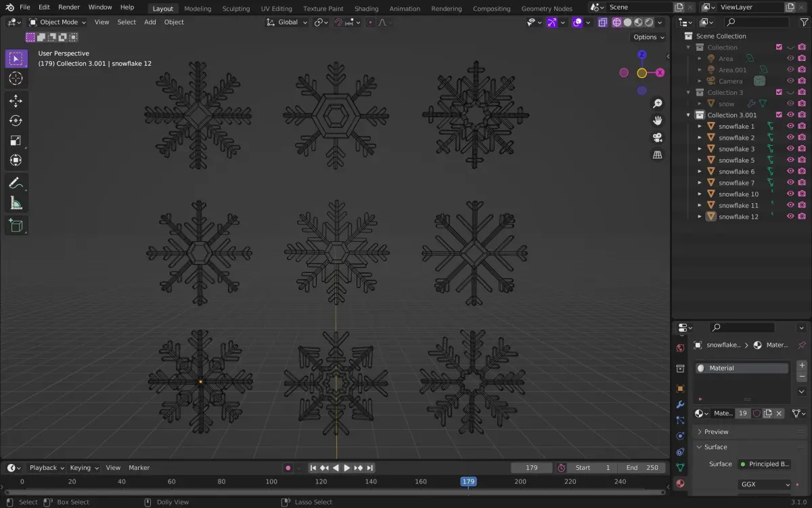Screen dimensions: 812x508
Task: Select the Transform tool
Action: coord(16,160)
